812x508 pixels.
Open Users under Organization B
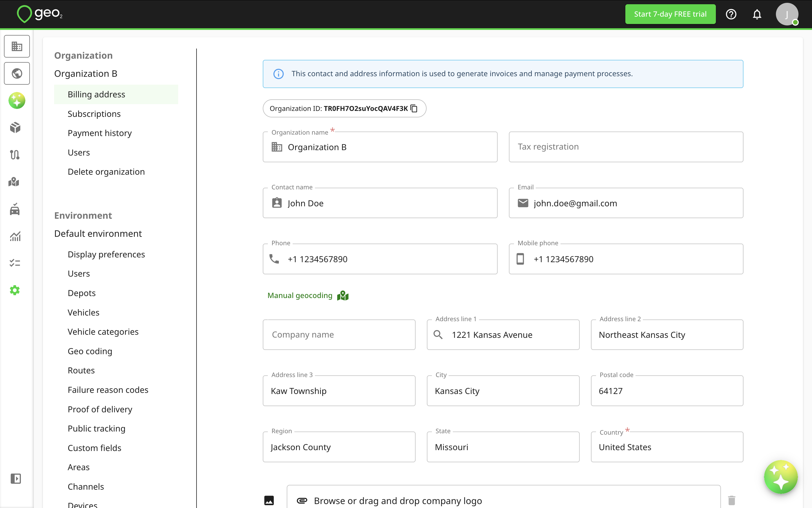pyautogui.click(x=79, y=152)
